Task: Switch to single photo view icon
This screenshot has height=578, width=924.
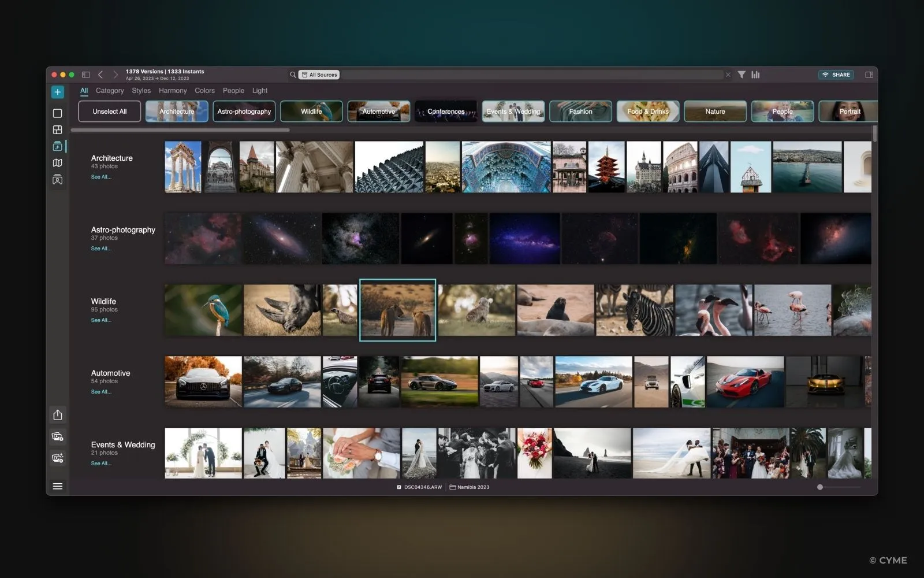Action: (57, 113)
